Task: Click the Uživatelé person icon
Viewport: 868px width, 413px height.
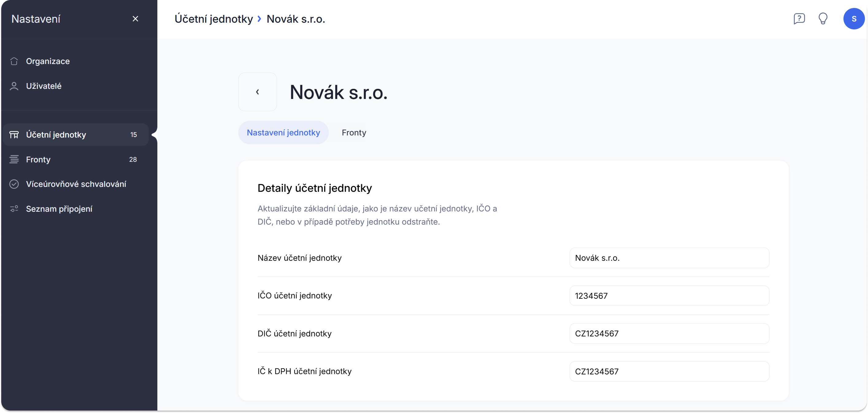Action: coord(14,86)
